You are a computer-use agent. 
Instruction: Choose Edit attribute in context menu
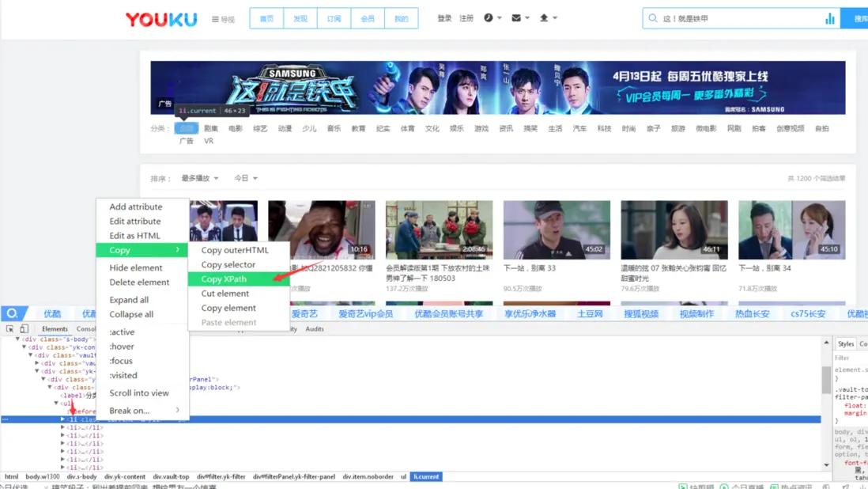[142, 221]
